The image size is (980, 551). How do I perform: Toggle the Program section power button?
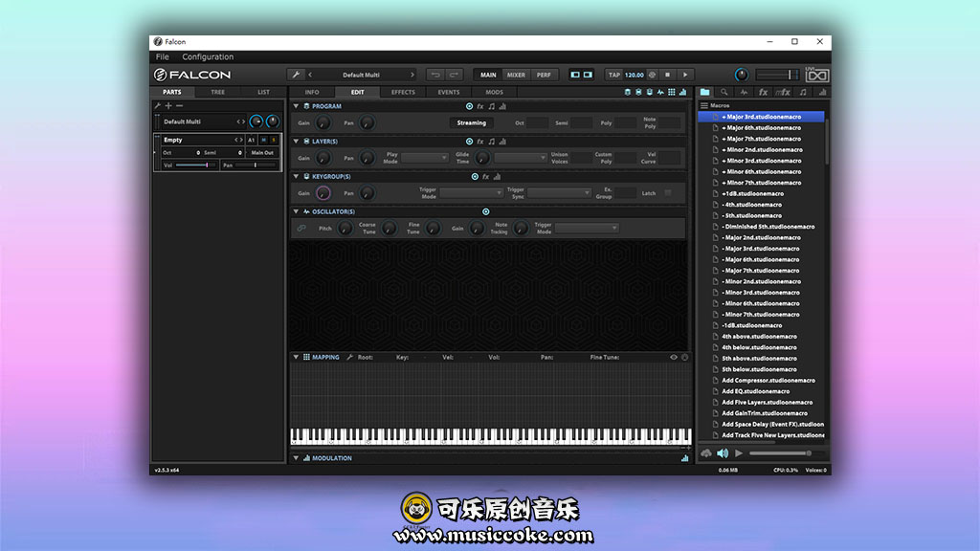(x=469, y=107)
